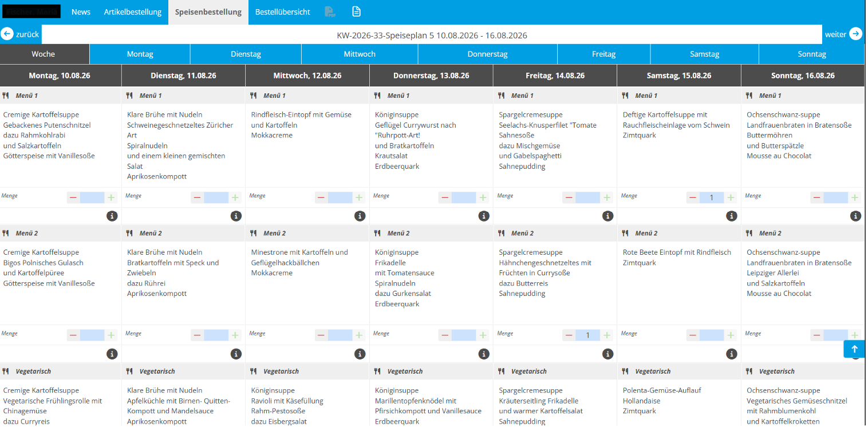The image size is (868, 427).
Task: Increase Menü 2 quantity for Montag
Action: pos(111,335)
